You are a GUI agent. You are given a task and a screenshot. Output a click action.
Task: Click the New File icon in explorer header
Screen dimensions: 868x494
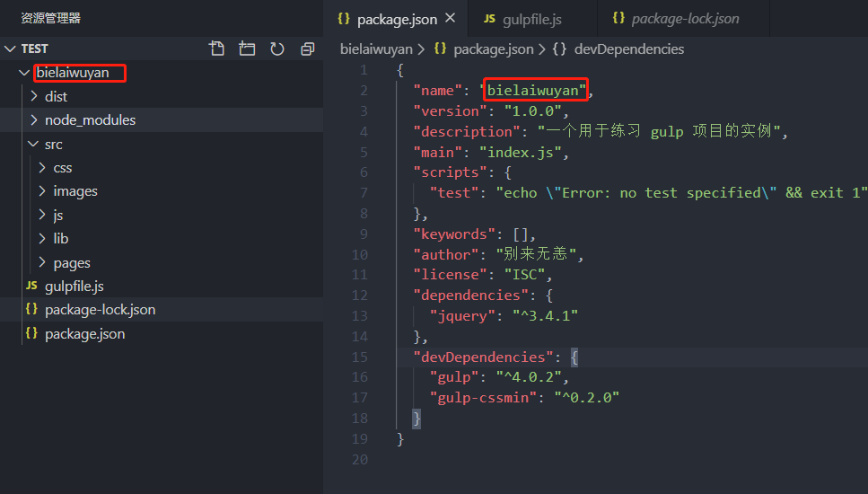[217, 49]
